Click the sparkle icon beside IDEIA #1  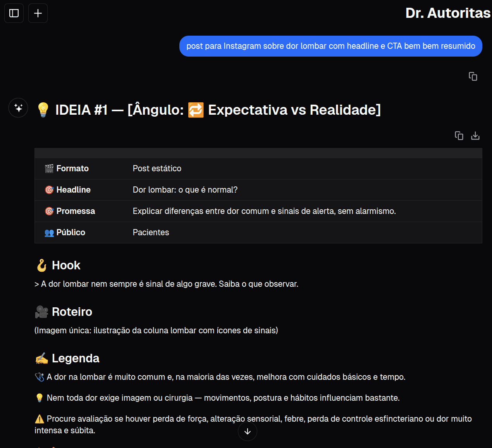click(x=18, y=108)
